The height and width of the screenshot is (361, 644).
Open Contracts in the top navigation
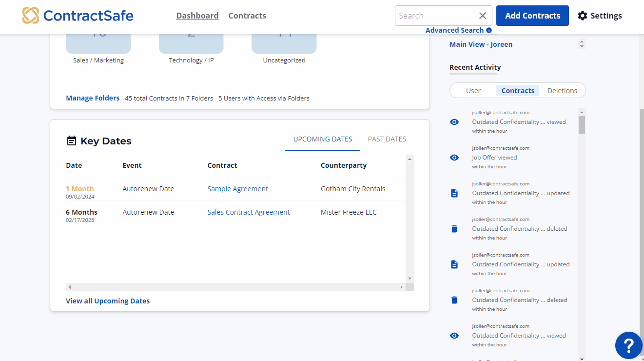[x=247, y=16]
